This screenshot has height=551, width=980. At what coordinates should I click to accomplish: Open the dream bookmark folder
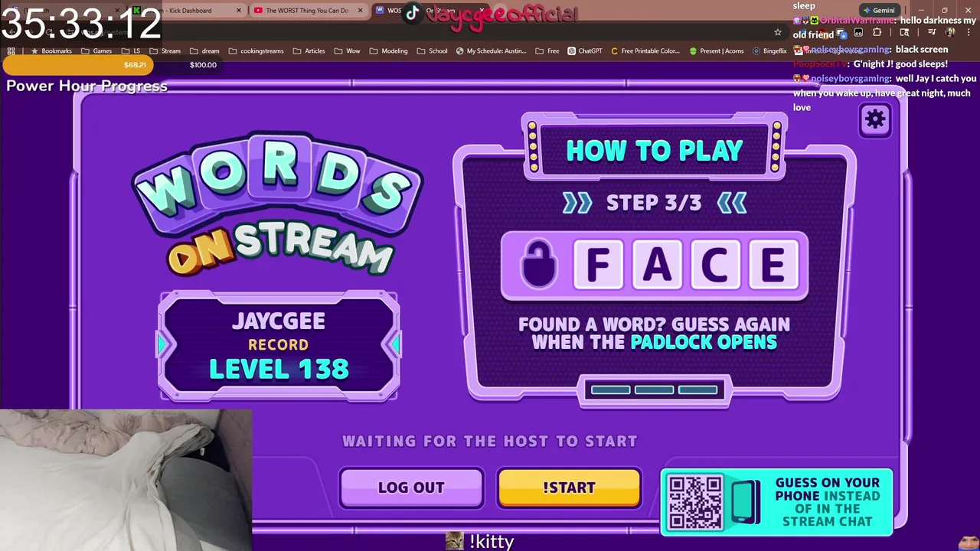[x=204, y=51]
